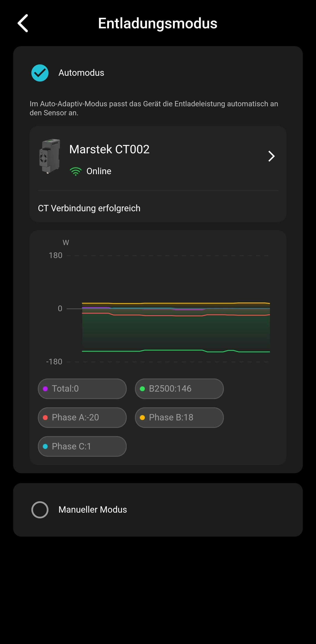Click the purple Total color dot

(45, 389)
